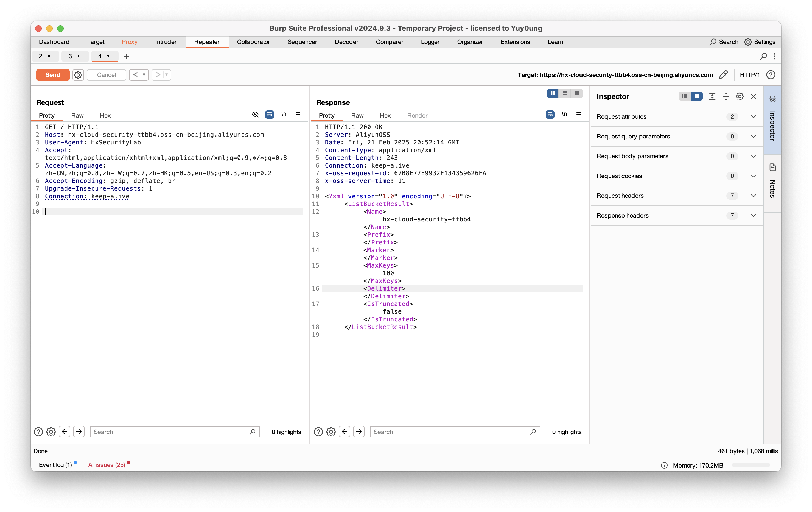Toggle line wrap in the Response pane
Image resolution: width=812 pixels, height=512 pixels.
tap(550, 115)
